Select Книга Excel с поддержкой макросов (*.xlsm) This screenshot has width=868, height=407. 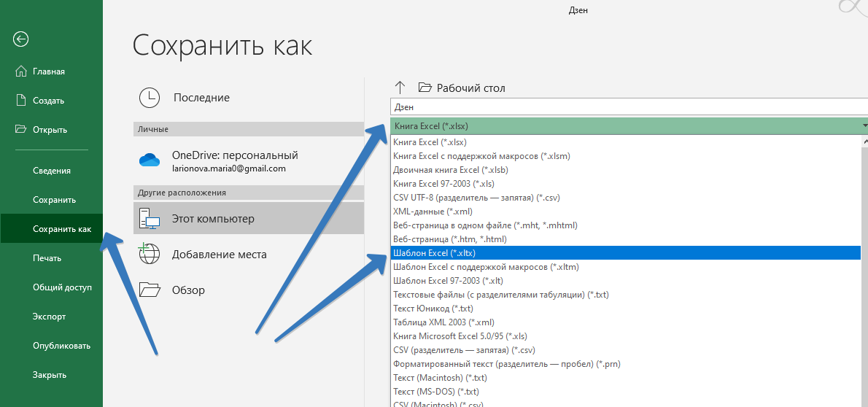626,156
